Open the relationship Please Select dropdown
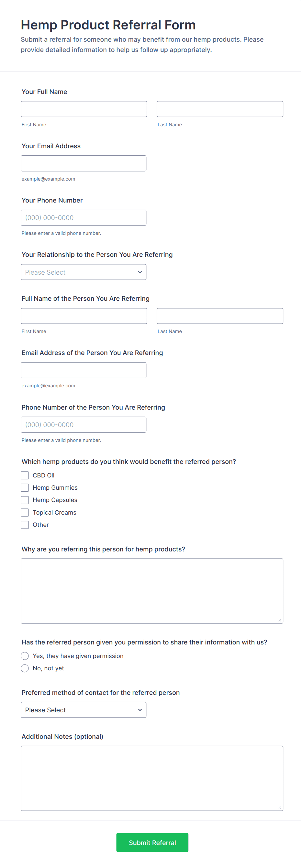The height and width of the screenshot is (868, 301). pyautogui.click(x=84, y=272)
